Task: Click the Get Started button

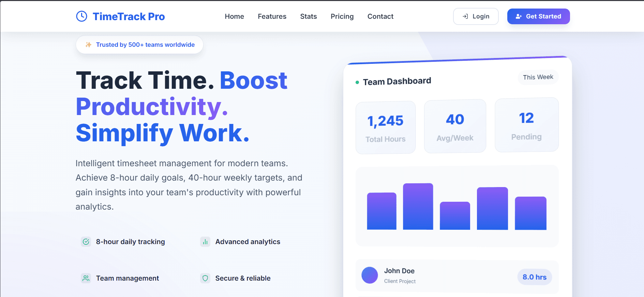Action: (539, 16)
